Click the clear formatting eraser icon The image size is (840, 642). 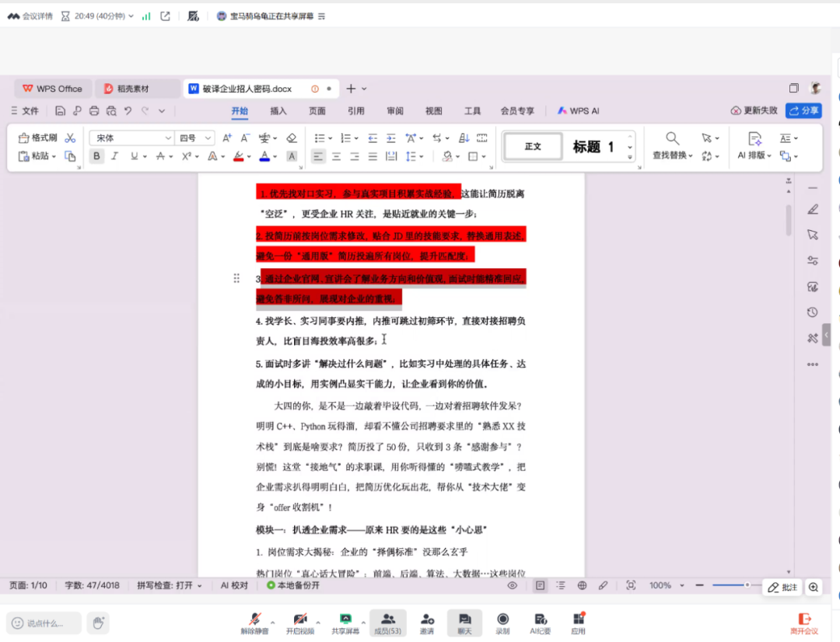click(292, 138)
